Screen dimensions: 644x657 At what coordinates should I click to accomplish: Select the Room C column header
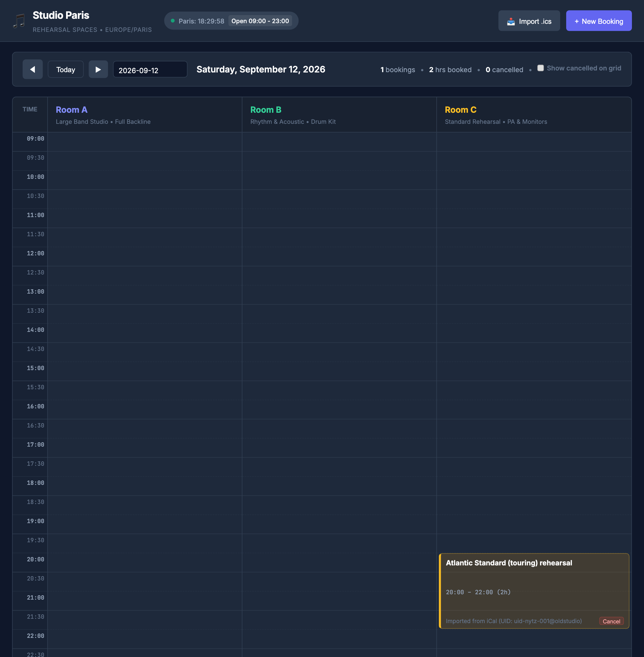(534, 115)
